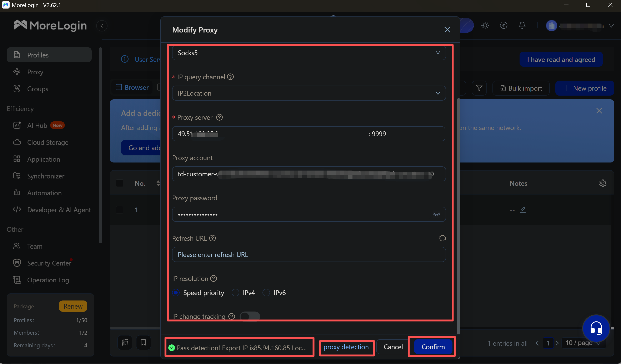Open the 10 / page dropdown
This screenshot has height=364, width=621.
click(583, 343)
